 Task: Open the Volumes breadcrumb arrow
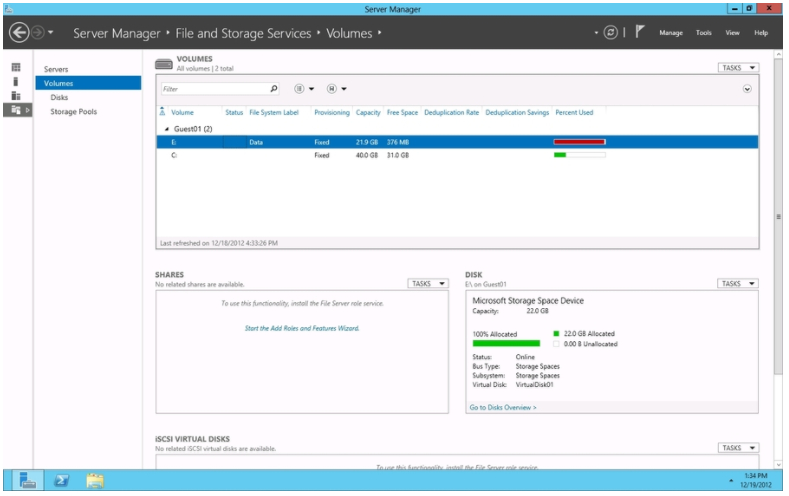pyautogui.click(x=379, y=33)
